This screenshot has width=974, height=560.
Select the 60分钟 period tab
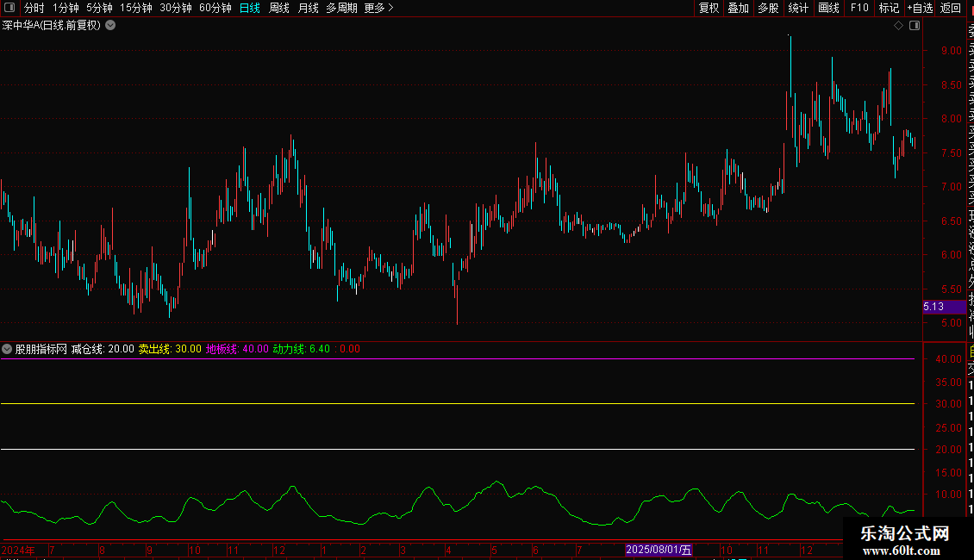click(215, 8)
